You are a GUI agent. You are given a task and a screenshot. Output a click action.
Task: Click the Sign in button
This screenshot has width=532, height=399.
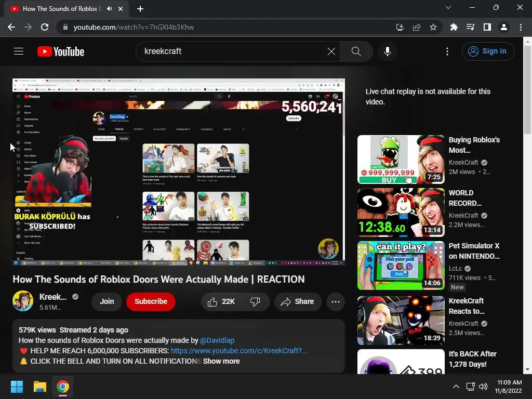tap(488, 51)
